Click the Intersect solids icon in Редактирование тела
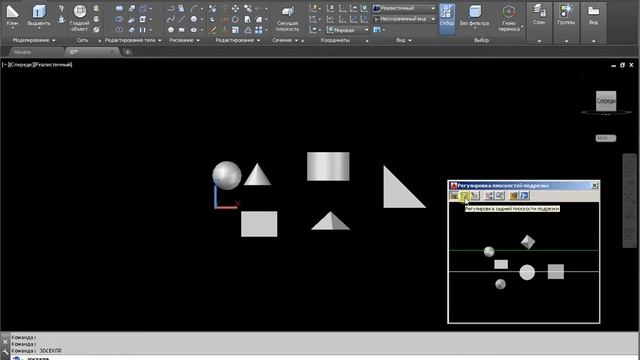 click(x=119, y=30)
